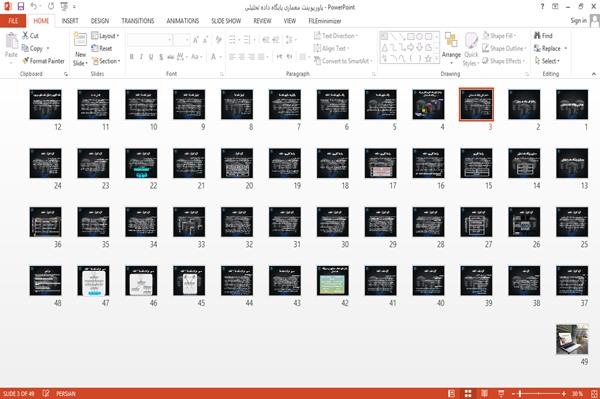Switch to the SLIDE SHOW tab
The height and width of the screenshot is (399, 600).
(x=226, y=21)
